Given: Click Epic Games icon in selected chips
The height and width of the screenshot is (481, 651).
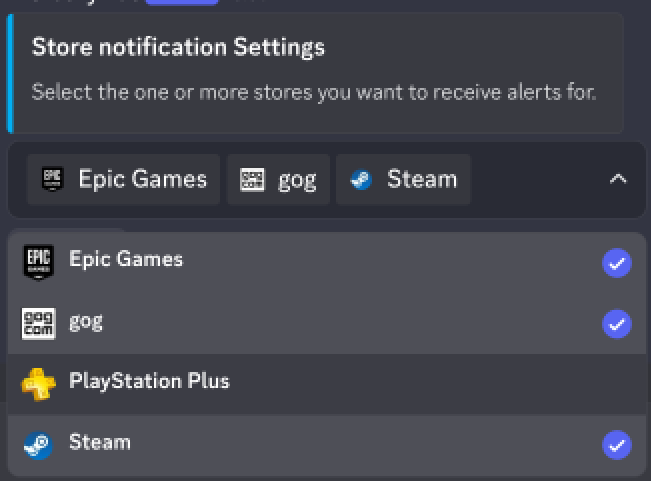Looking at the screenshot, I should point(52,179).
